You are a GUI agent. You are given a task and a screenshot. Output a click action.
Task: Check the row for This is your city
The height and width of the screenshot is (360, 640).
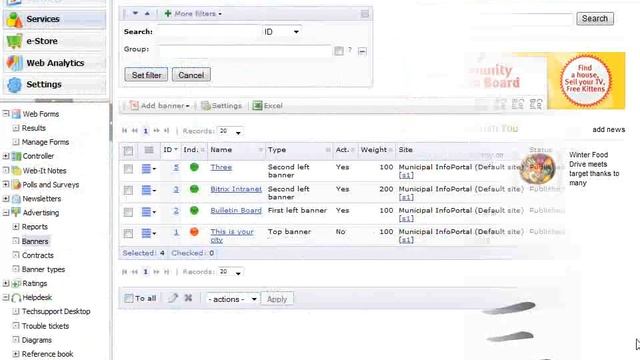(x=128, y=233)
